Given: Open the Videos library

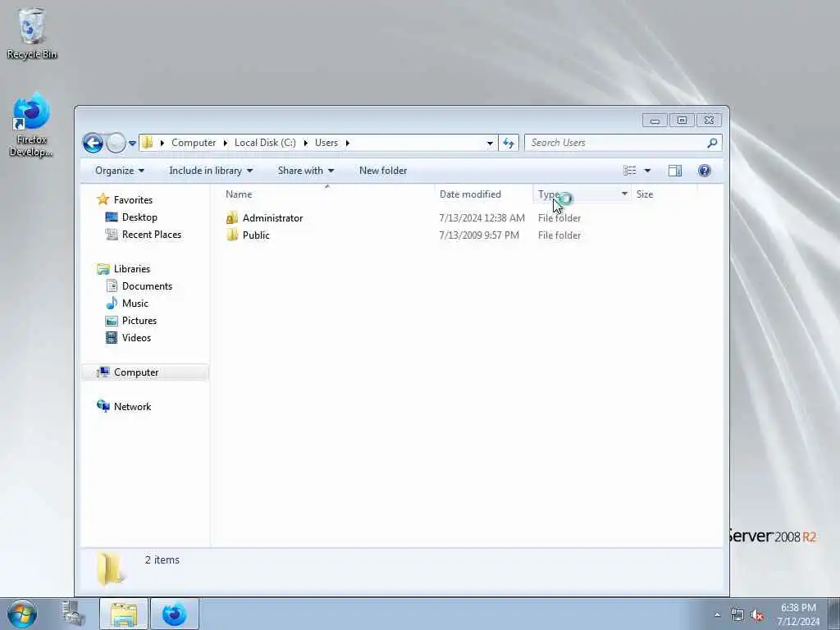Looking at the screenshot, I should tap(136, 337).
